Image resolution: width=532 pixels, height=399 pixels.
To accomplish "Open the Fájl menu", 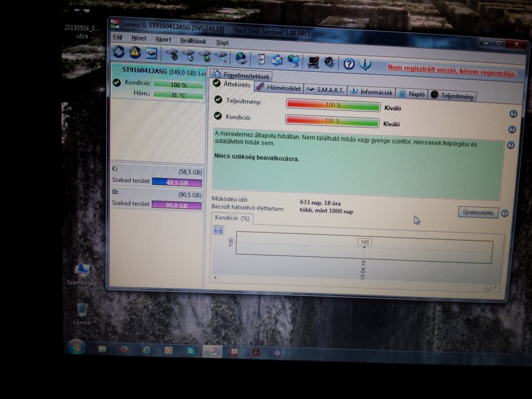I will pyautogui.click(x=117, y=37).
